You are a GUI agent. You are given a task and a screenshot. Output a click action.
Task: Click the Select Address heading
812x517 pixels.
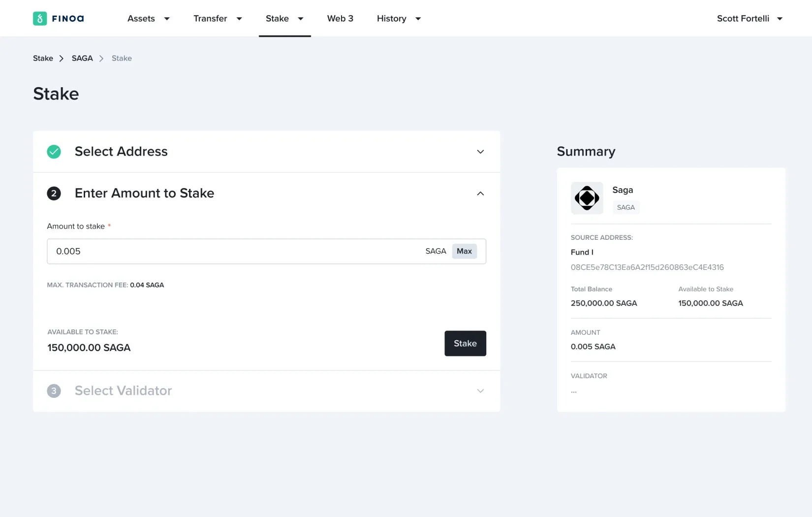(x=121, y=152)
